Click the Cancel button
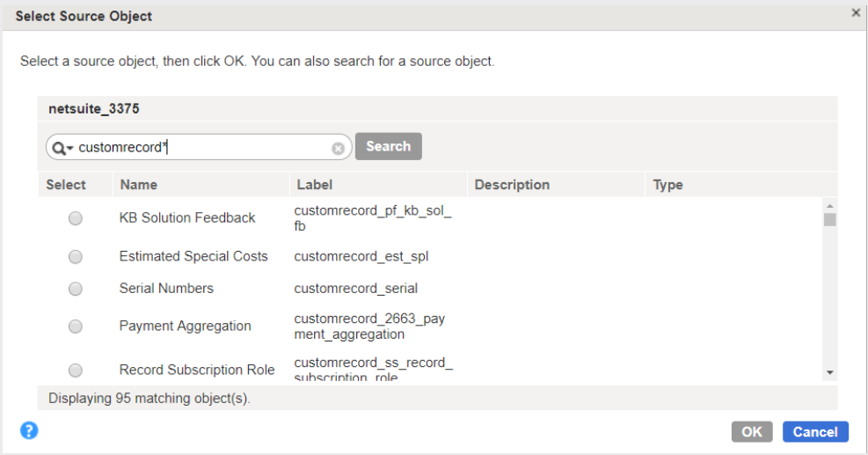Image resolution: width=868 pixels, height=455 pixels. coord(815,432)
